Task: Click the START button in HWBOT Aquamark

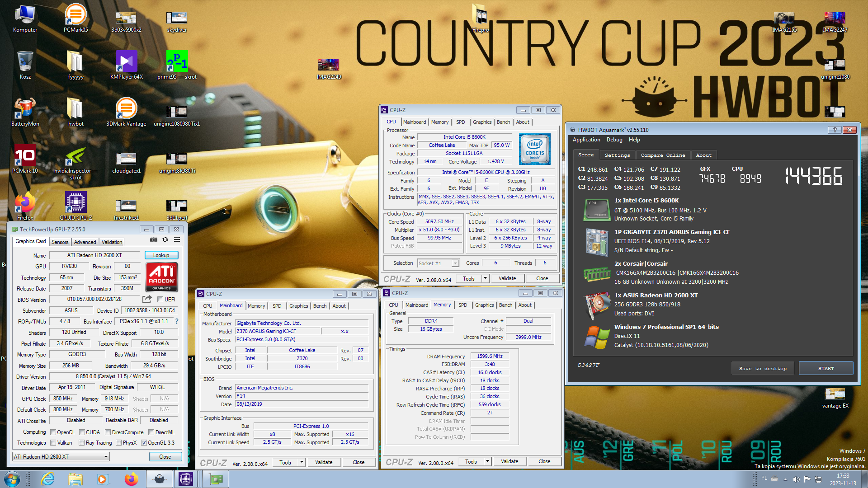Action: click(826, 368)
